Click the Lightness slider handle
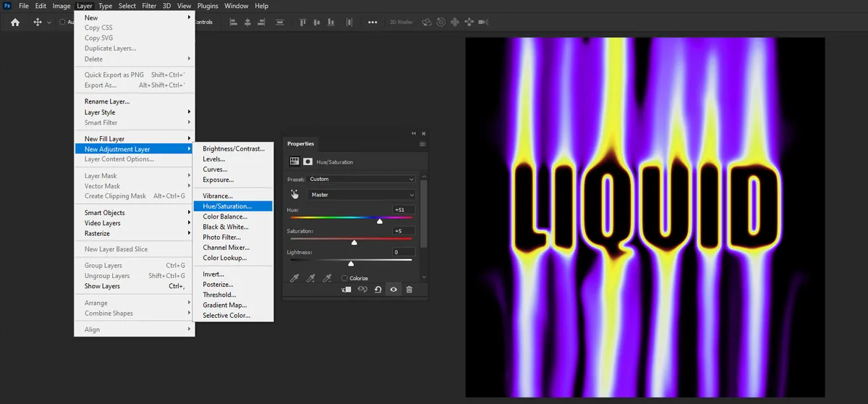The width and height of the screenshot is (868, 404). pyautogui.click(x=351, y=264)
